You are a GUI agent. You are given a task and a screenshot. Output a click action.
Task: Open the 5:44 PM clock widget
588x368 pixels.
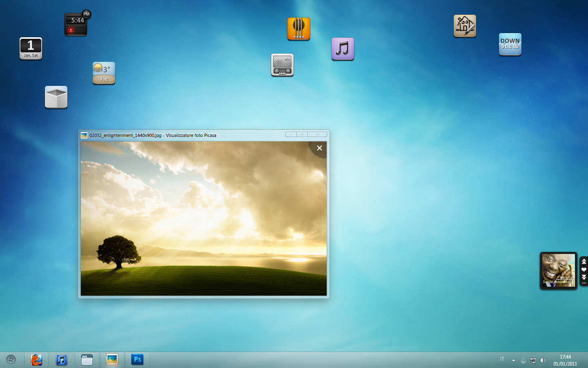click(x=76, y=24)
